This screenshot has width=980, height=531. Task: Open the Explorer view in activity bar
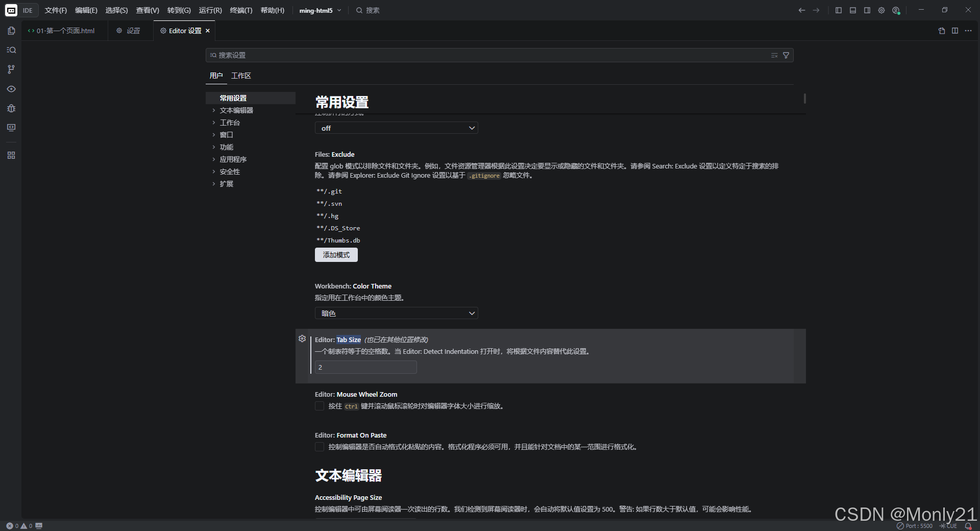[11, 31]
